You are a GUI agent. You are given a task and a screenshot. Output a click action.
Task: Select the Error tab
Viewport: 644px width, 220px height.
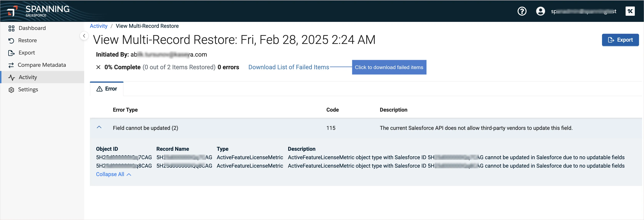(107, 89)
